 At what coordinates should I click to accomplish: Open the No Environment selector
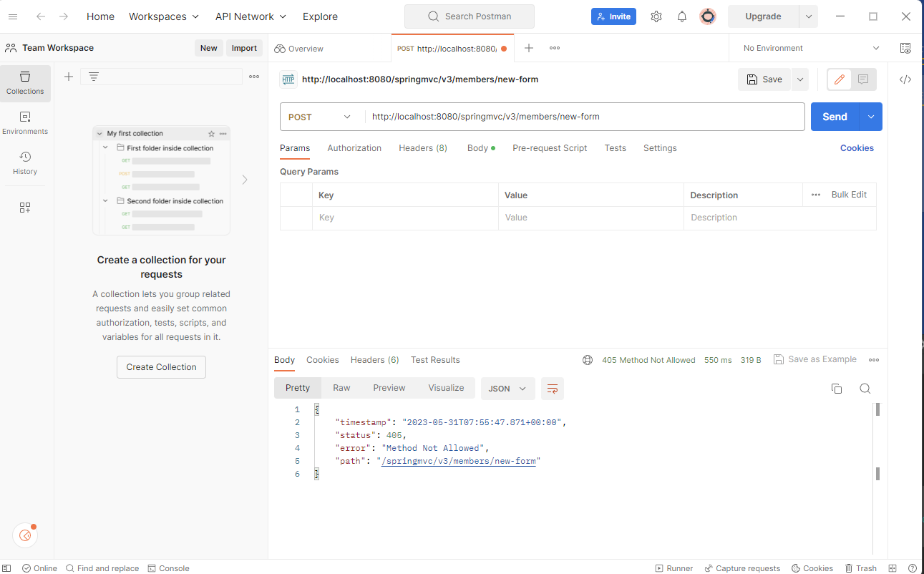coord(811,48)
